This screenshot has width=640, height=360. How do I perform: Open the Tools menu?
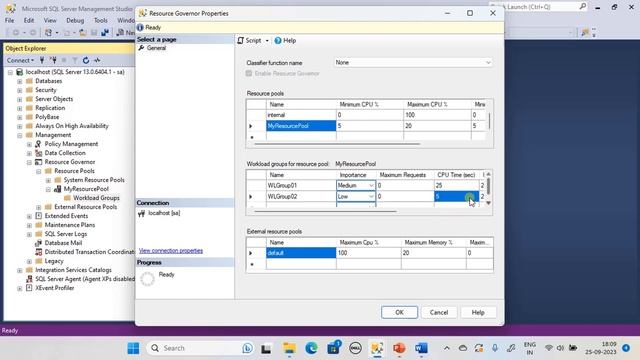point(100,20)
